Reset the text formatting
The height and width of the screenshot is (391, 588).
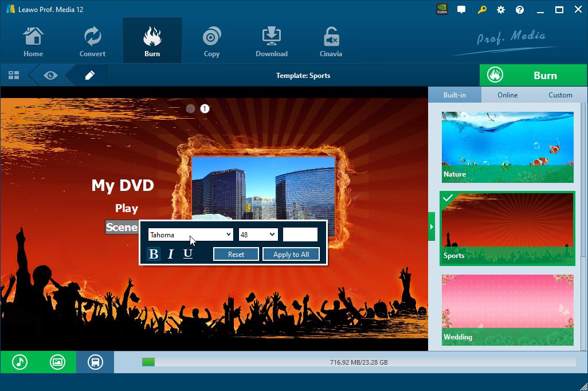(236, 254)
